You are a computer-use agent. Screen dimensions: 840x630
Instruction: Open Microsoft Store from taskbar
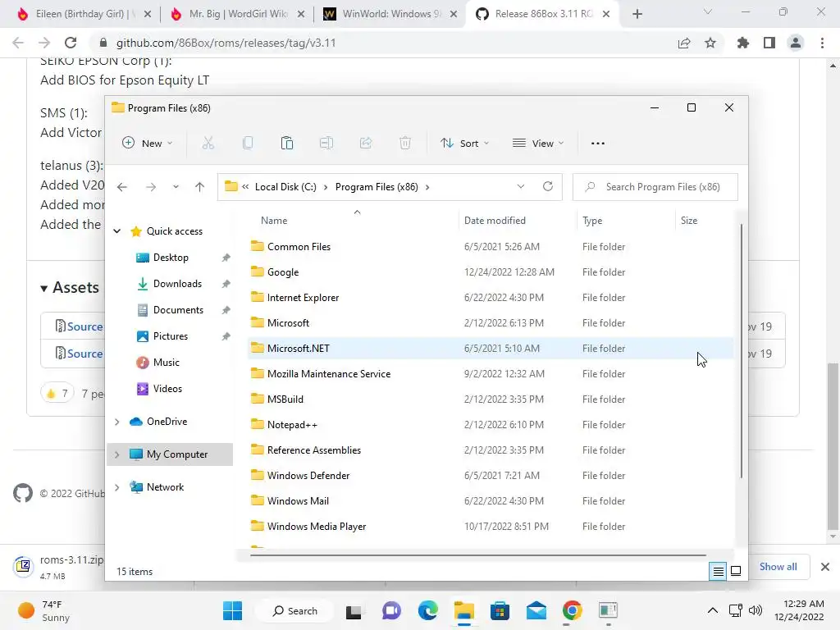point(500,610)
